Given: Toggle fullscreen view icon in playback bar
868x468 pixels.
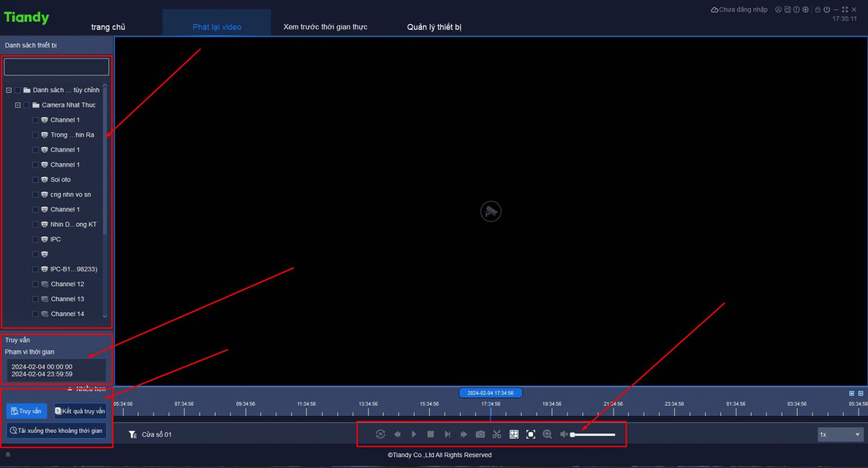Looking at the screenshot, I should pos(531,434).
